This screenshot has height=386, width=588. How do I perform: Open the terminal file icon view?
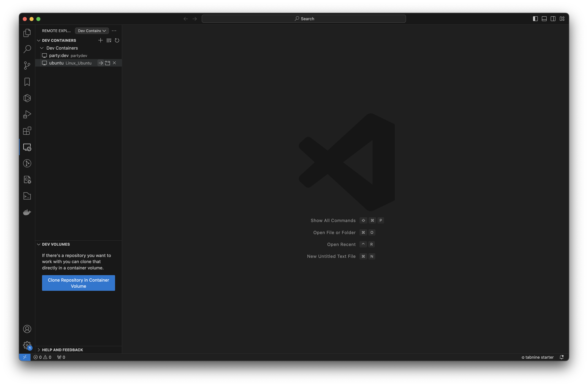[x=27, y=196]
